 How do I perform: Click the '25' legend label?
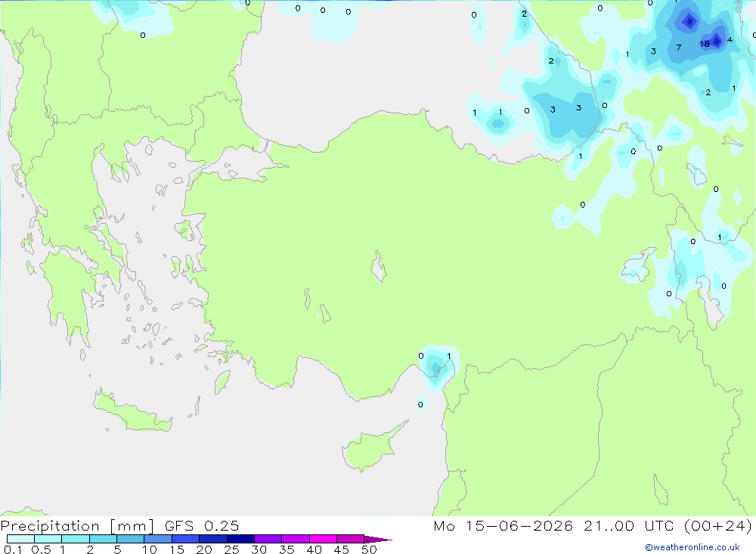click(231, 549)
